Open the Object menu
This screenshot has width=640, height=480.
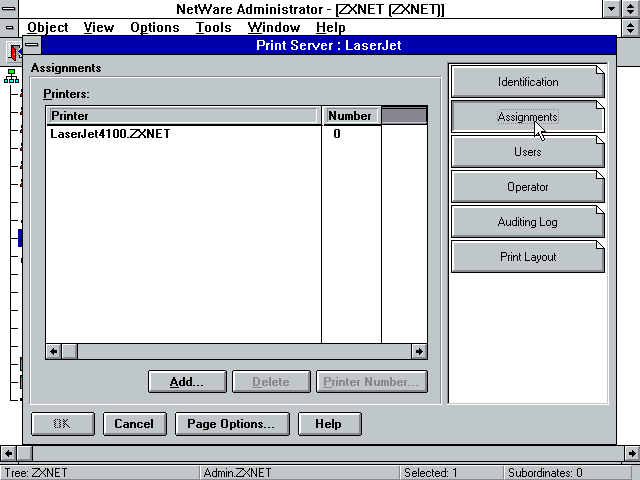47,27
